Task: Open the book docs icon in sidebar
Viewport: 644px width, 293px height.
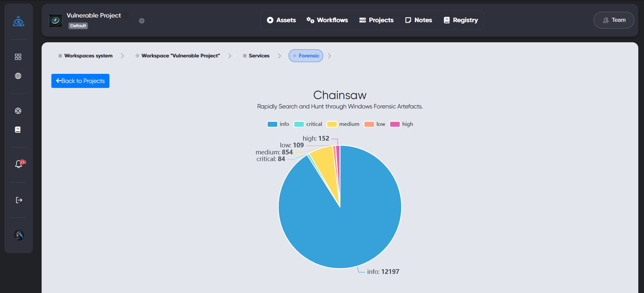Action: pos(18,130)
